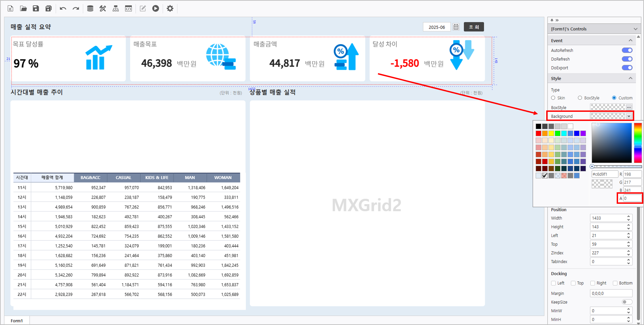Click the alpha transparency slider handle
644x325 pixels.
(x=592, y=166)
